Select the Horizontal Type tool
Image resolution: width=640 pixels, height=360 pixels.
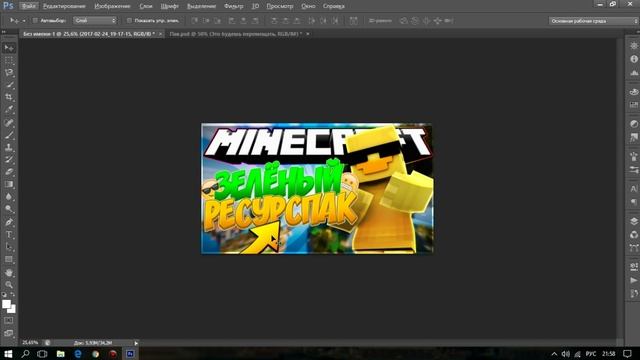point(9,234)
